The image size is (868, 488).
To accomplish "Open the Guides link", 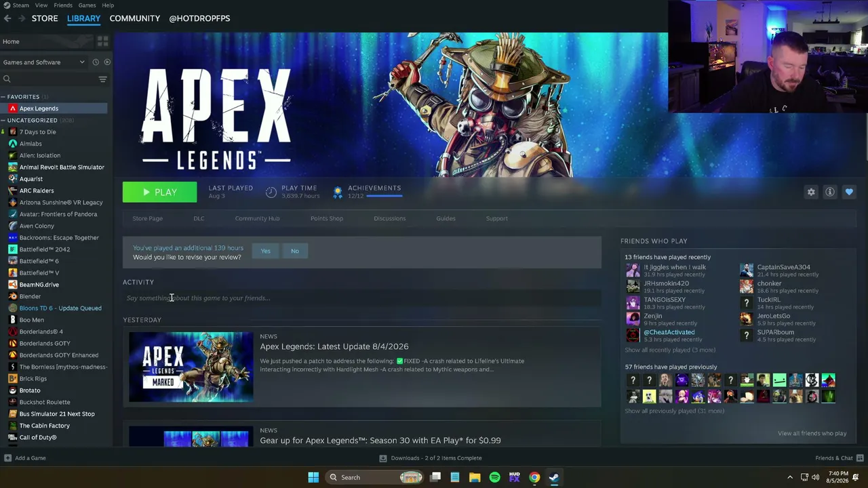I will [x=446, y=218].
